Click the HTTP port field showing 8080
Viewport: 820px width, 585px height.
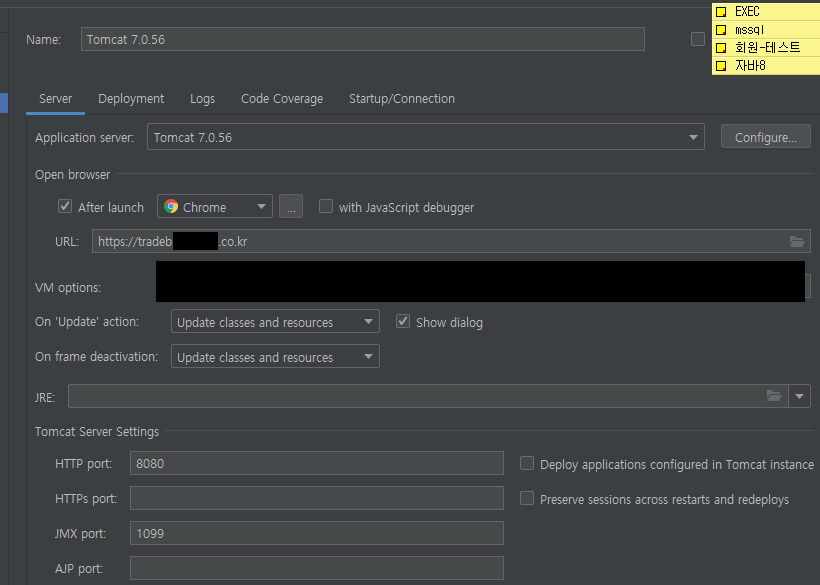pyautogui.click(x=316, y=463)
